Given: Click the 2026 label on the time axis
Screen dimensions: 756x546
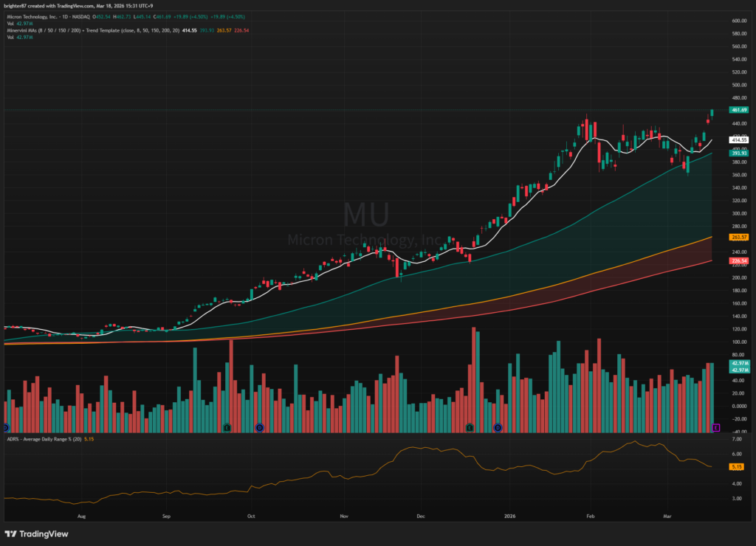Looking at the screenshot, I should click(510, 518).
